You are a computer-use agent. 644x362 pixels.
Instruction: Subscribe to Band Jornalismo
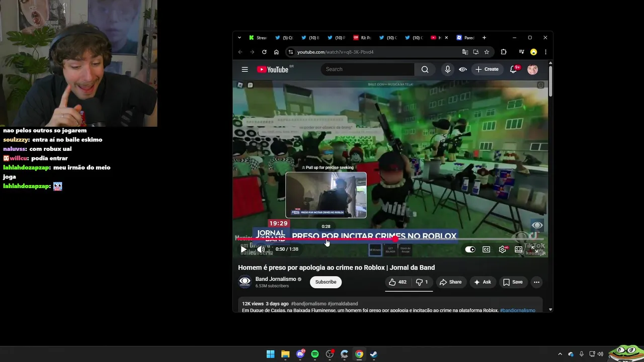326,282
